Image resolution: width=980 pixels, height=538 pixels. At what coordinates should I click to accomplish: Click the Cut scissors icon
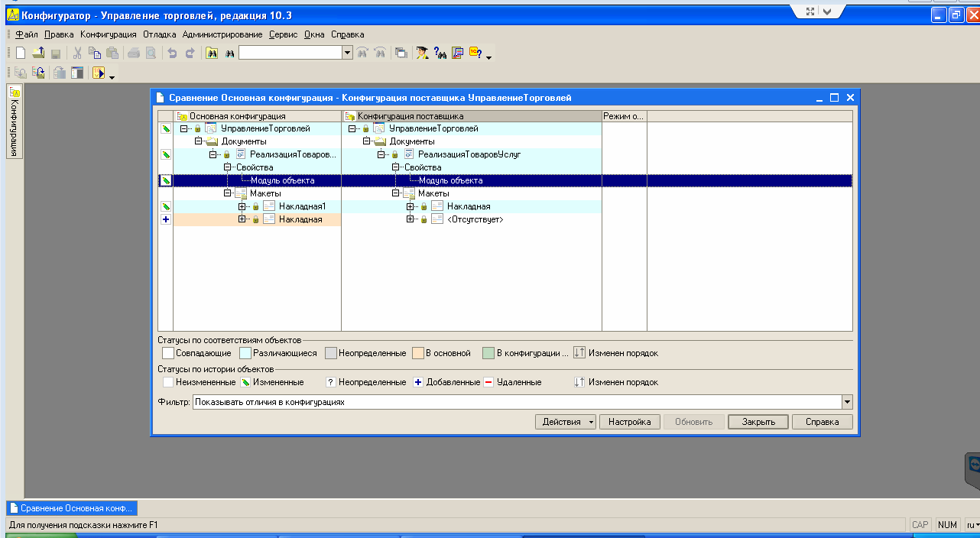(77, 53)
